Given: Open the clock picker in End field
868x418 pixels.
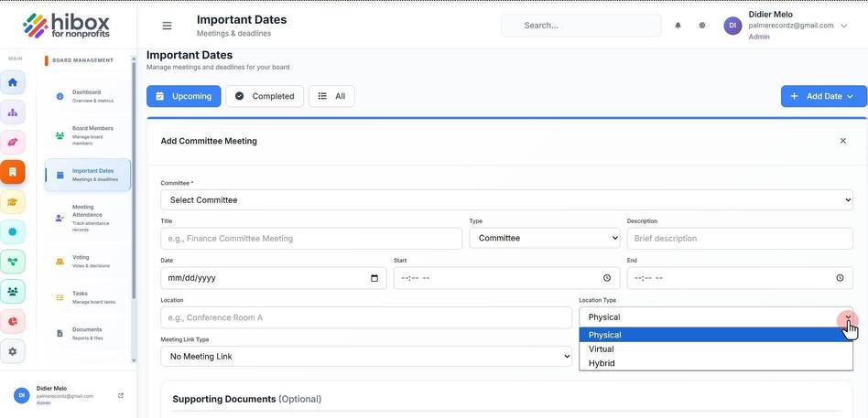Looking at the screenshot, I should tap(841, 278).
